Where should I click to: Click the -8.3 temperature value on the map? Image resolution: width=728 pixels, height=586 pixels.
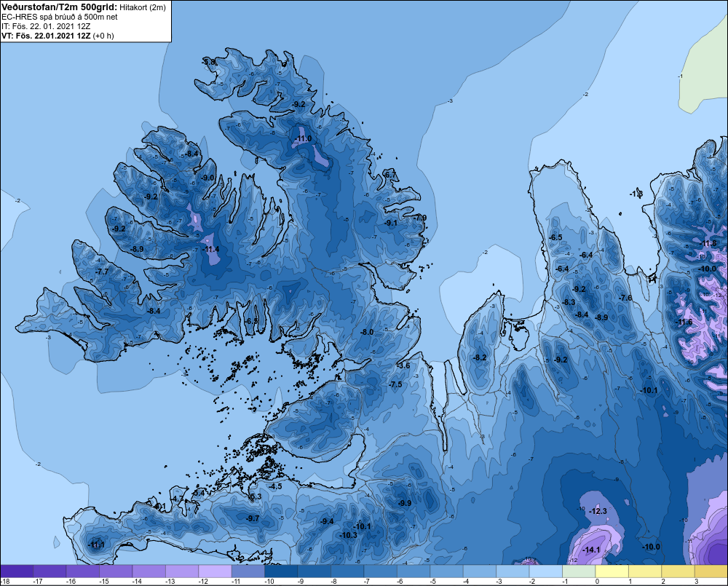pyautogui.click(x=569, y=302)
